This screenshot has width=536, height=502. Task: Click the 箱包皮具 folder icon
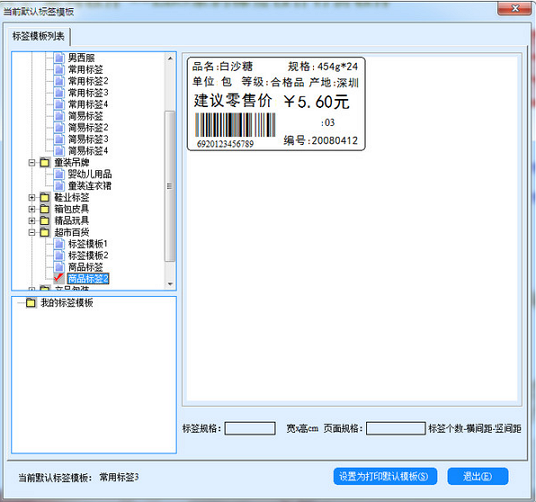[x=45, y=209]
